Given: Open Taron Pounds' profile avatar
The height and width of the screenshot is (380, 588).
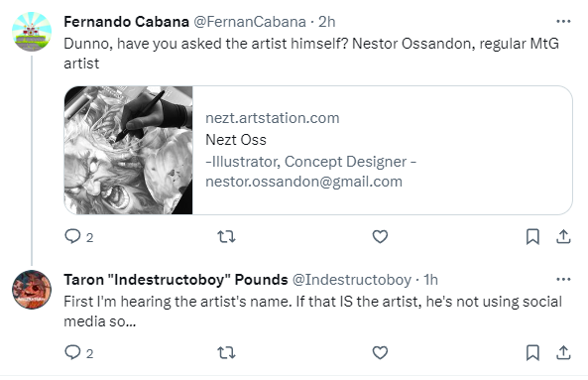Looking at the screenshot, I should (x=32, y=290).
